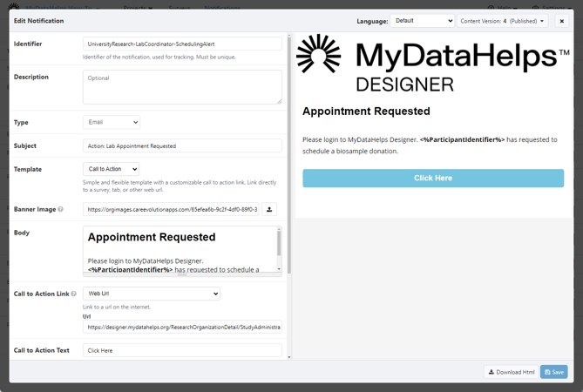This screenshot has width=583, height=392.
Task: Click the banner image upload icon
Action: pyautogui.click(x=269, y=209)
